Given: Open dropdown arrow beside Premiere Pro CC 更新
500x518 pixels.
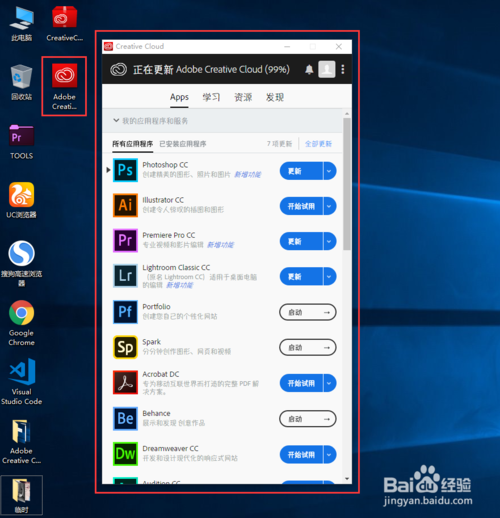Looking at the screenshot, I should point(329,241).
